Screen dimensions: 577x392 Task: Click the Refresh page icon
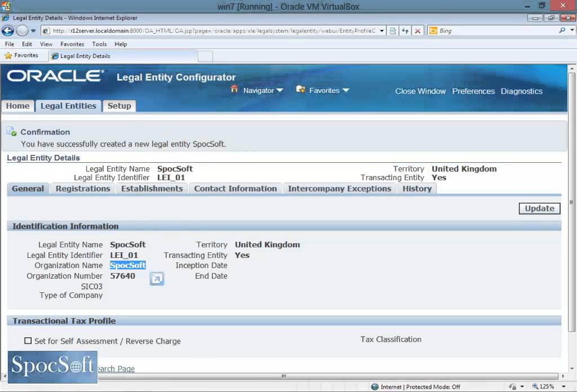(405, 31)
